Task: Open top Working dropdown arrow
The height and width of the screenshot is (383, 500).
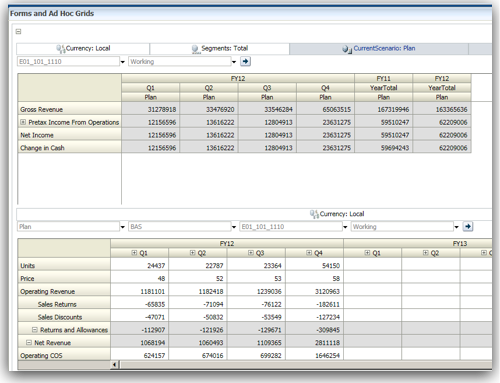Action: pos(234,62)
